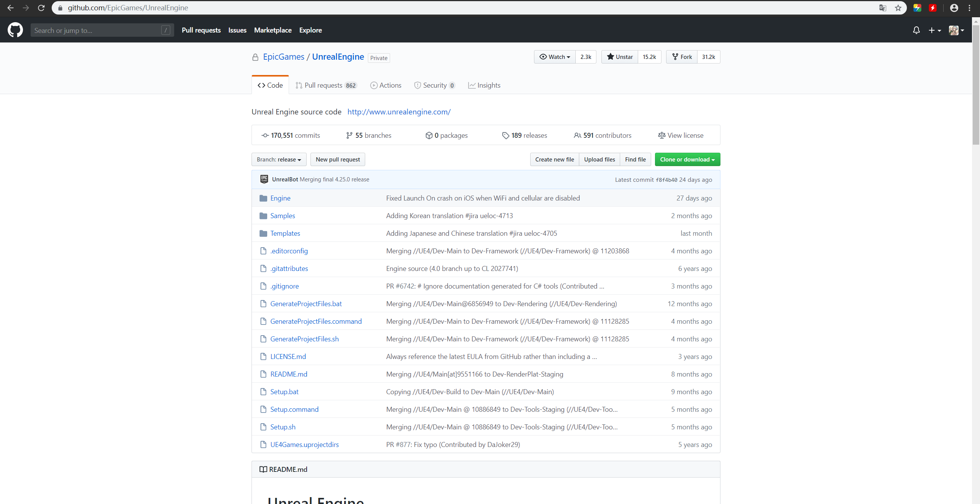Image resolution: width=980 pixels, height=504 pixels.
Task: Unstar the repository
Action: (620, 57)
